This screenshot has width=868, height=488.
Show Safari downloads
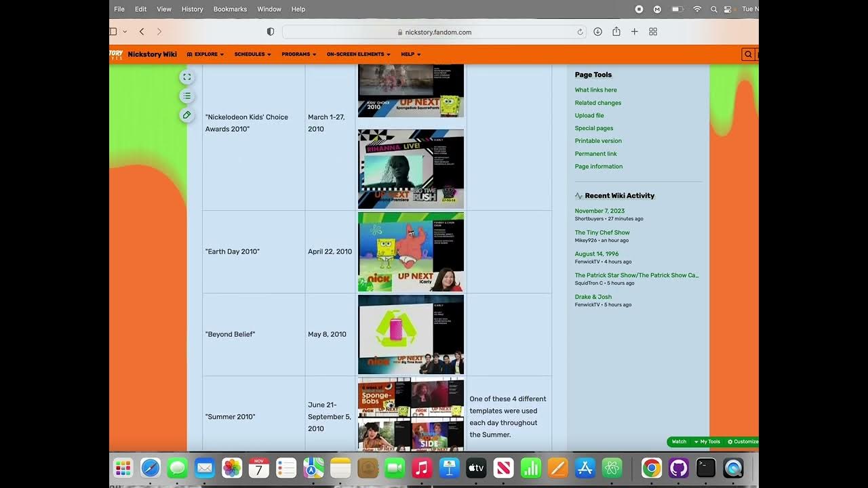pos(597,32)
